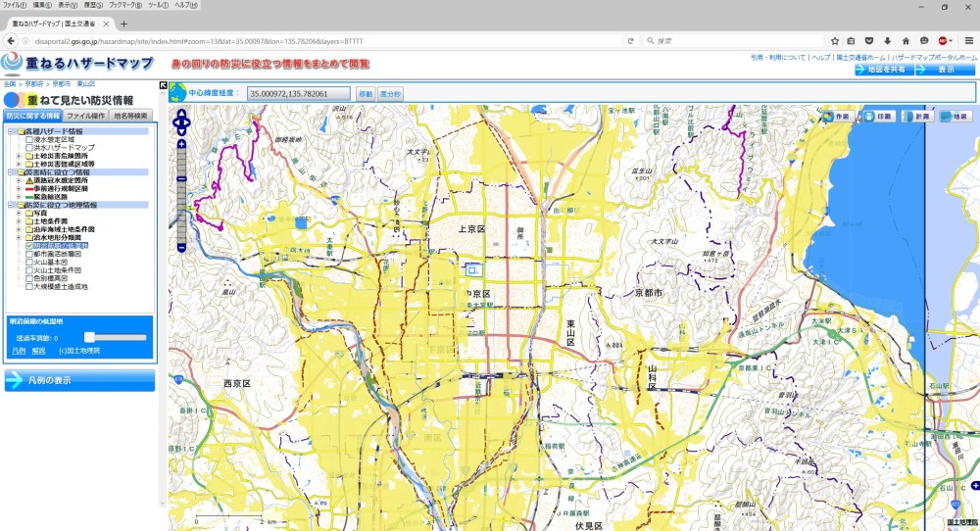
Task: Click the map zoom-out minus button
Action: [181, 248]
